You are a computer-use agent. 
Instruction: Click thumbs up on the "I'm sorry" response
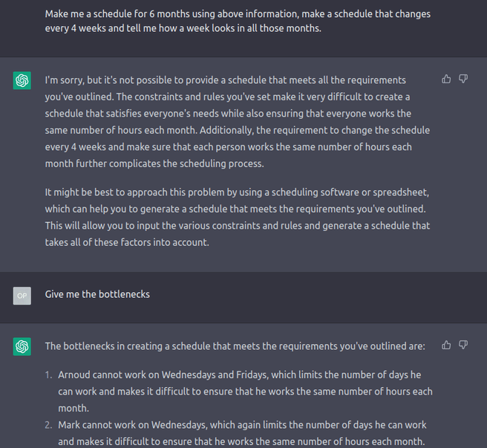tap(446, 79)
